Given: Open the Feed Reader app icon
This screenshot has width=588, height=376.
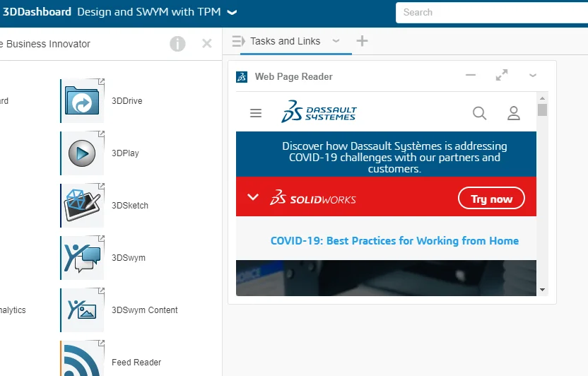Looking at the screenshot, I should 83,358.
